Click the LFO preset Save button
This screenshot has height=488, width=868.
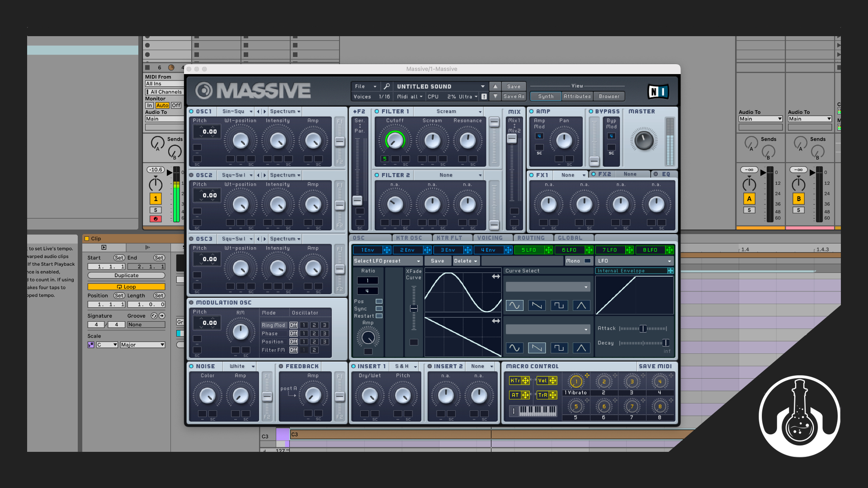437,261
